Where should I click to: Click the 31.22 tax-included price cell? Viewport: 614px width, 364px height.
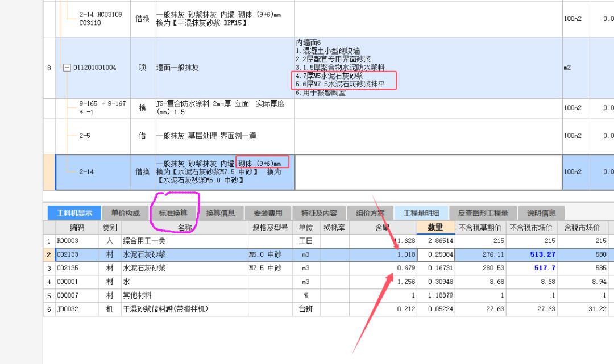coord(582,309)
